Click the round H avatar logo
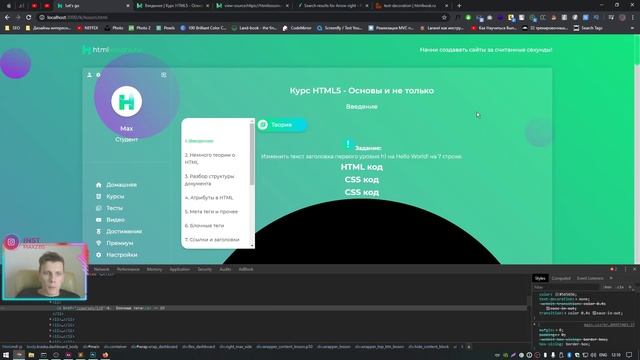The image size is (640, 360). point(127,101)
